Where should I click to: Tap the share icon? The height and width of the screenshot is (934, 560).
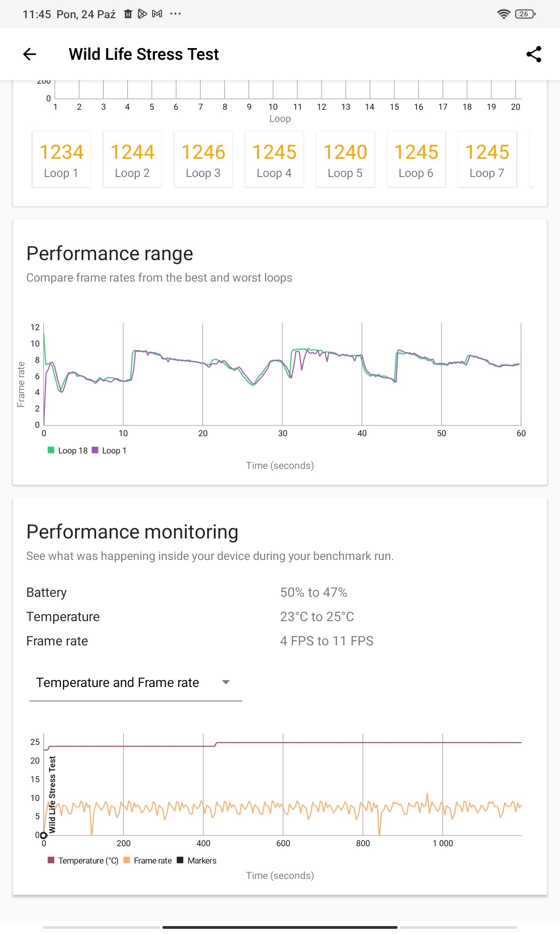pos(533,54)
